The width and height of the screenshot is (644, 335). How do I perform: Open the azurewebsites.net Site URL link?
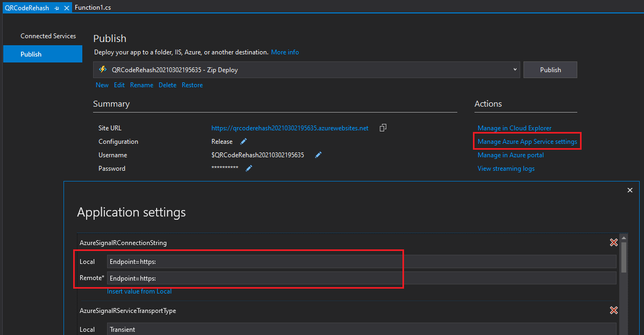(290, 128)
